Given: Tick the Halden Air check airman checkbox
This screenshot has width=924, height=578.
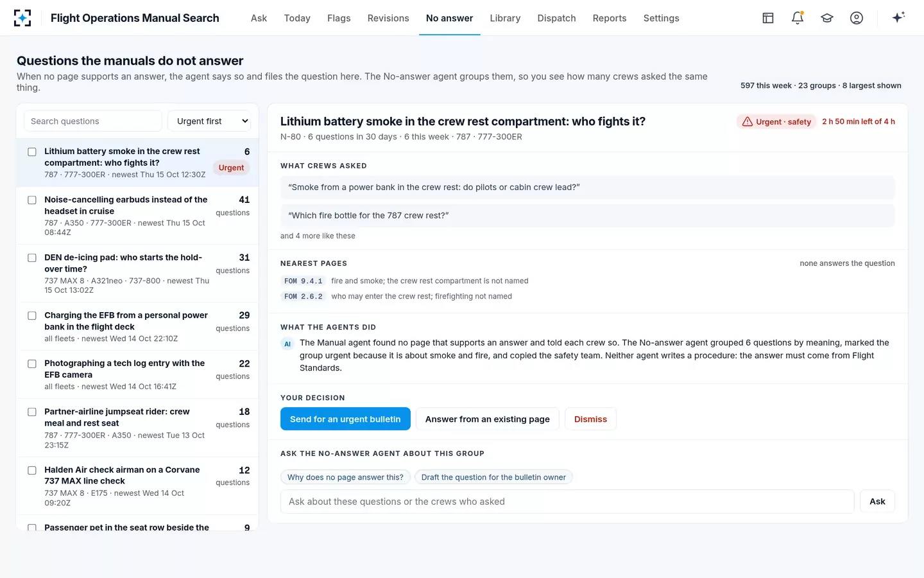Looking at the screenshot, I should click(x=32, y=470).
